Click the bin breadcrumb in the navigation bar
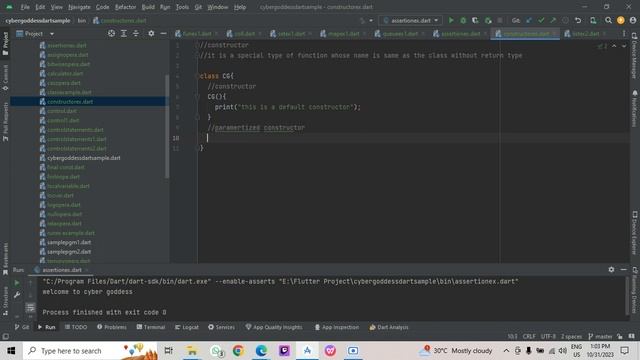Screen dimensions: 640x360 [x=82, y=20]
